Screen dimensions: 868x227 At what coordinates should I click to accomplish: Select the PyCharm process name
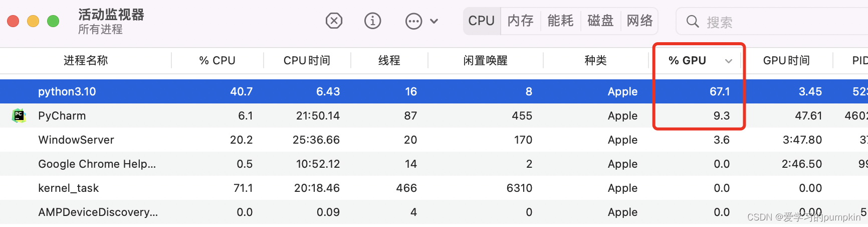click(x=62, y=116)
